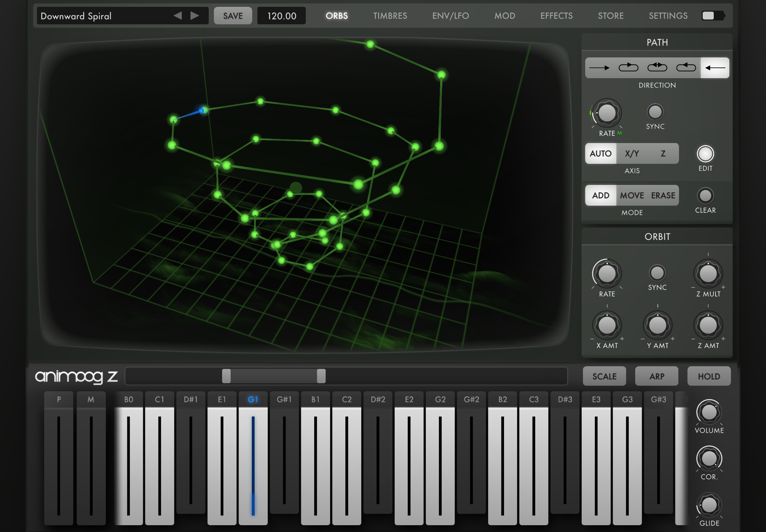Click the COR. knob
The height and width of the screenshot is (532, 766).
709,459
